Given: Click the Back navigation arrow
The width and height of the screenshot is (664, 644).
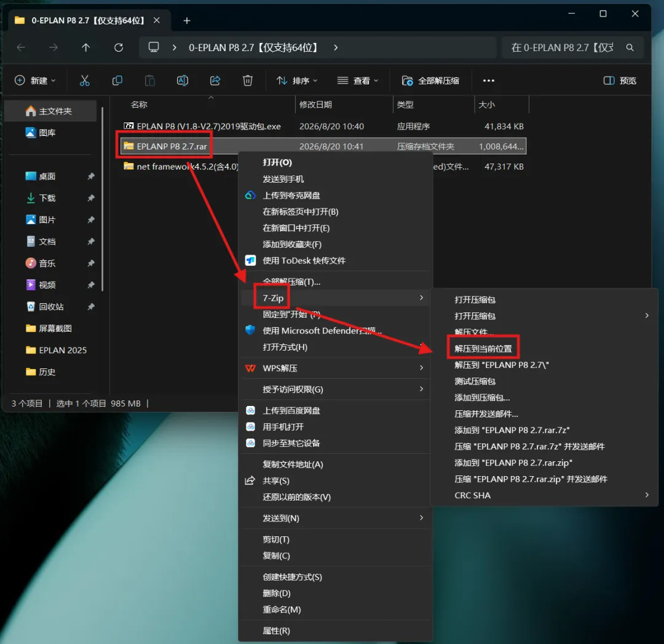Looking at the screenshot, I should click(21, 47).
